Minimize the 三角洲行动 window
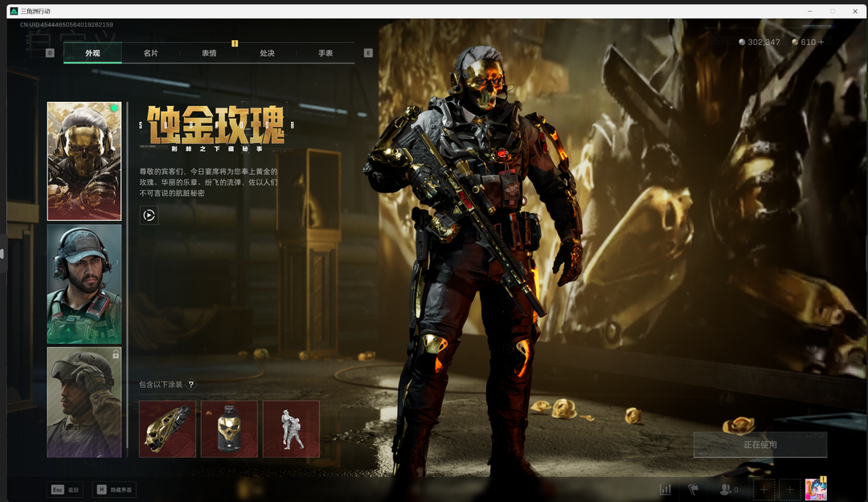The image size is (868, 502). 810,11
